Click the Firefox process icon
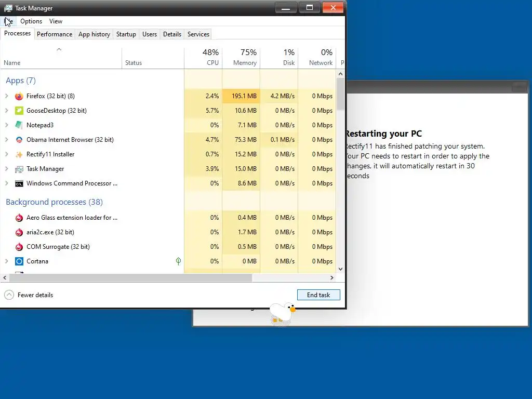532x399 pixels. pos(19,96)
